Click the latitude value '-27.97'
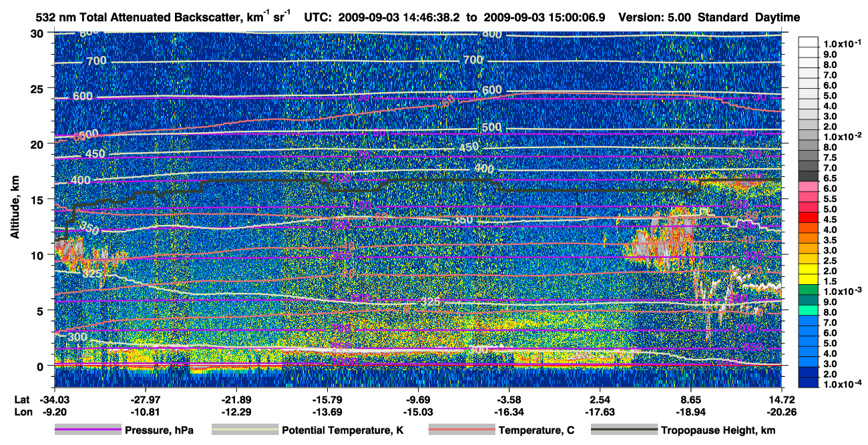Viewport: 868px width, 445px height. (145, 400)
